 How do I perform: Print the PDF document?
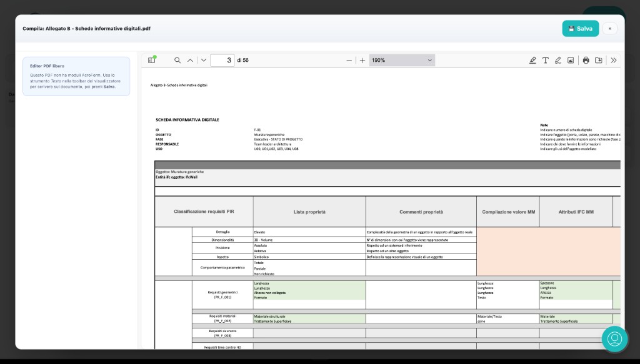[x=586, y=61]
